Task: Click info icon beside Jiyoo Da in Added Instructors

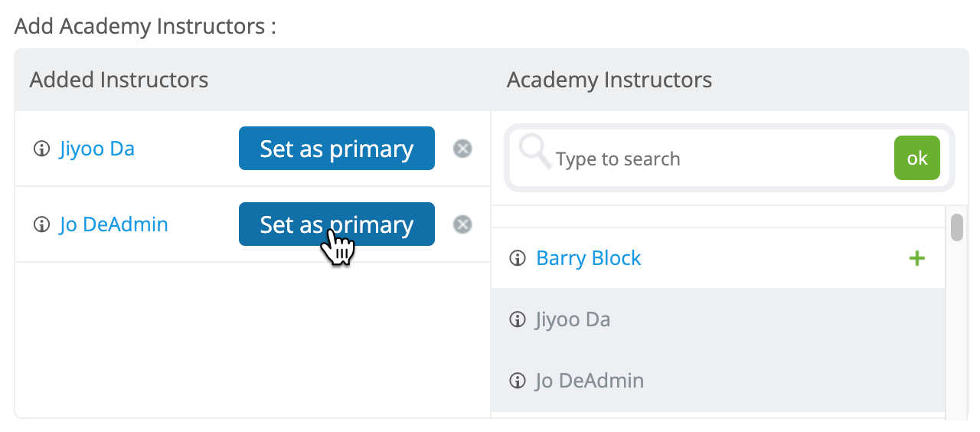Action: pyautogui.click(x=41, y=149)
